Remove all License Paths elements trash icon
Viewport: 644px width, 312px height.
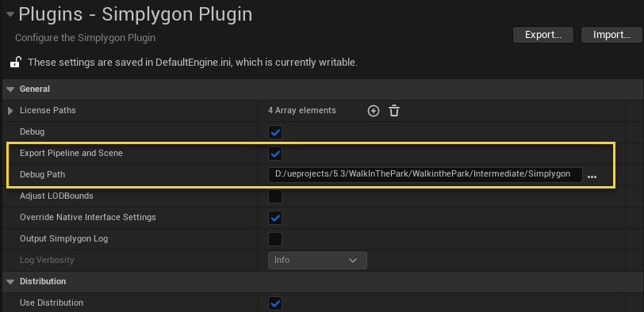point(394,111)
